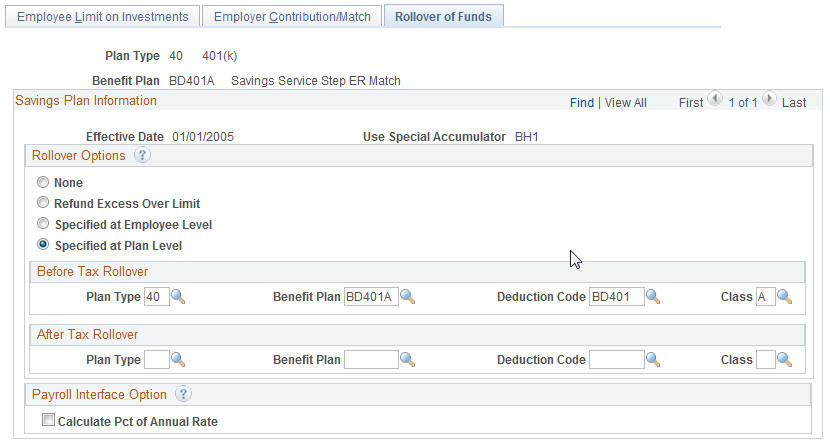Open After Tax Deduction Code lookup magnifier
The height and width of the screenshot is (445, 830).
tap(653, 360)
